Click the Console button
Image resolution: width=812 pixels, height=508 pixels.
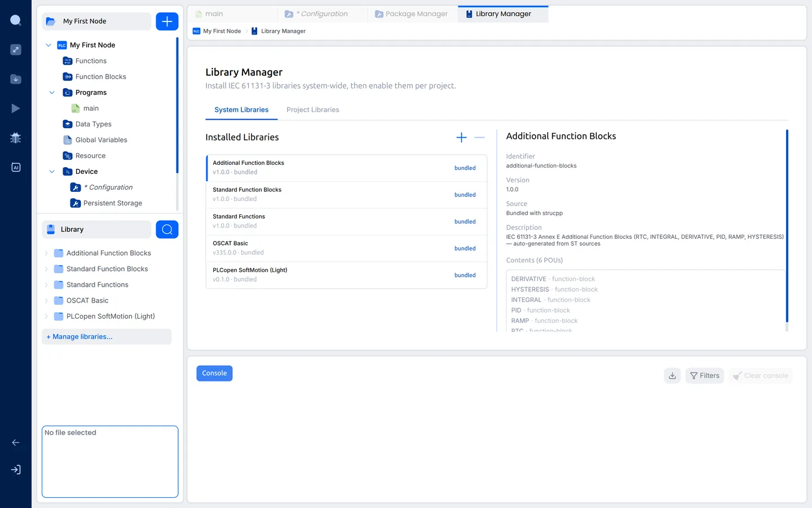point(214,373)
